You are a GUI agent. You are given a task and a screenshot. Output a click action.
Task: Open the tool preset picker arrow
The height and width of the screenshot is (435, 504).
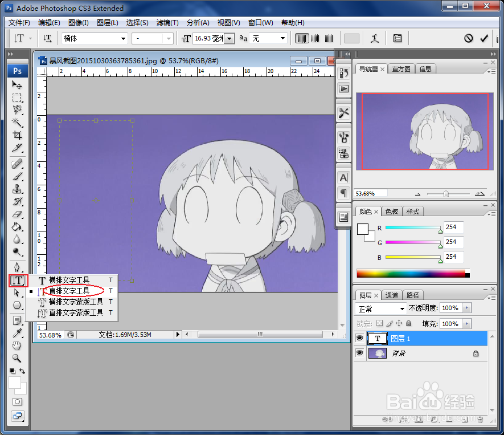pos(31,39)
